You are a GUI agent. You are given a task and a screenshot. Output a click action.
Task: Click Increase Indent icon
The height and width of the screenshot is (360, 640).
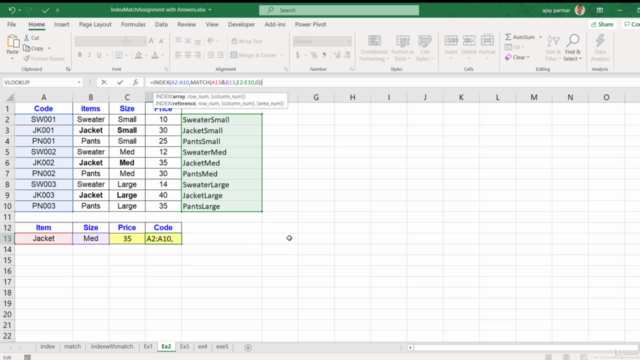[220, 55]
